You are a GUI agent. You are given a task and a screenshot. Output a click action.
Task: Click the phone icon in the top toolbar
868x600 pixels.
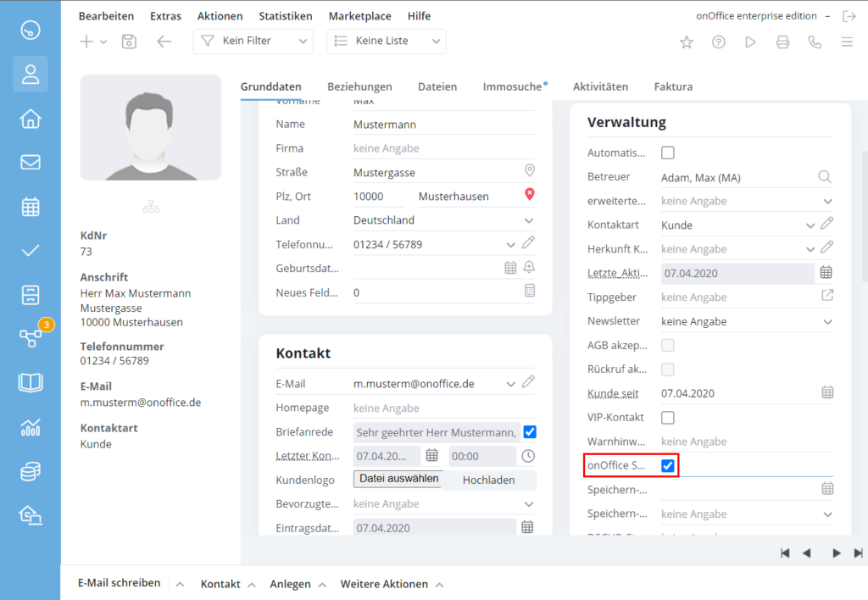(x=815, y=42)
